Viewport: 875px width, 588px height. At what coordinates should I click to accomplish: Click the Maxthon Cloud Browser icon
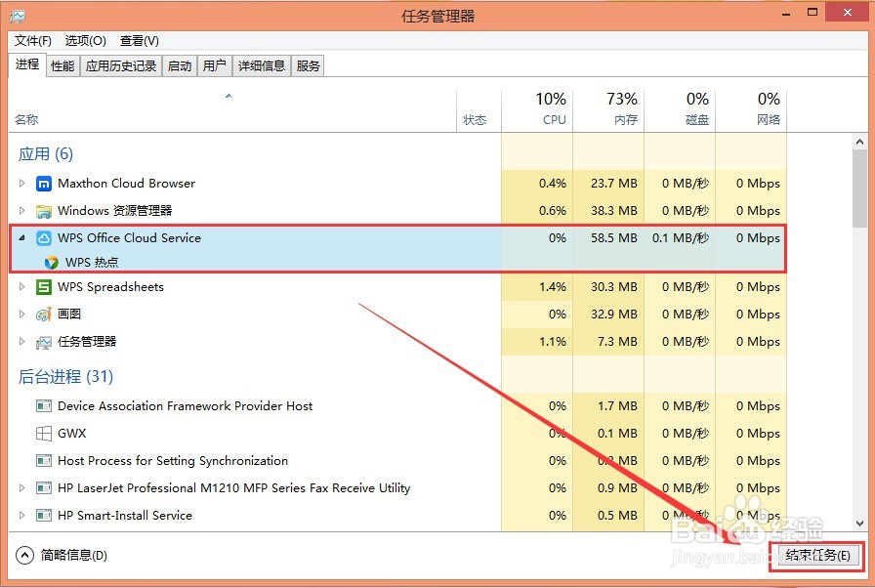pos(44,184)
